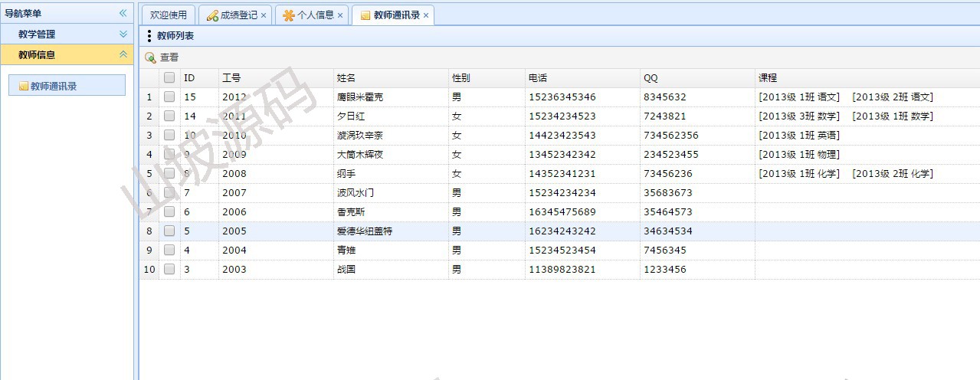Click the 查看 magnifier icon

[x=150, y=57]
